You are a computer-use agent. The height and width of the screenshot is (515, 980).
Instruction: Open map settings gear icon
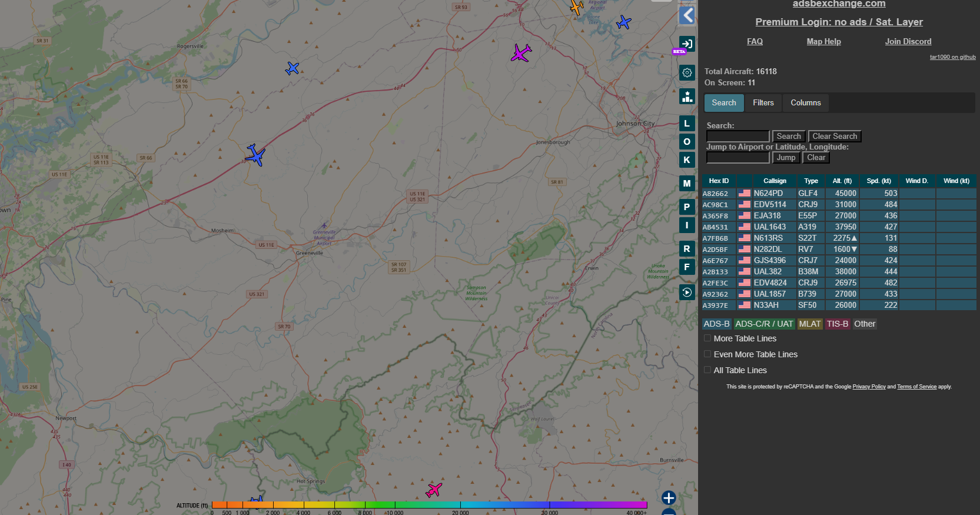pos(687,73)
